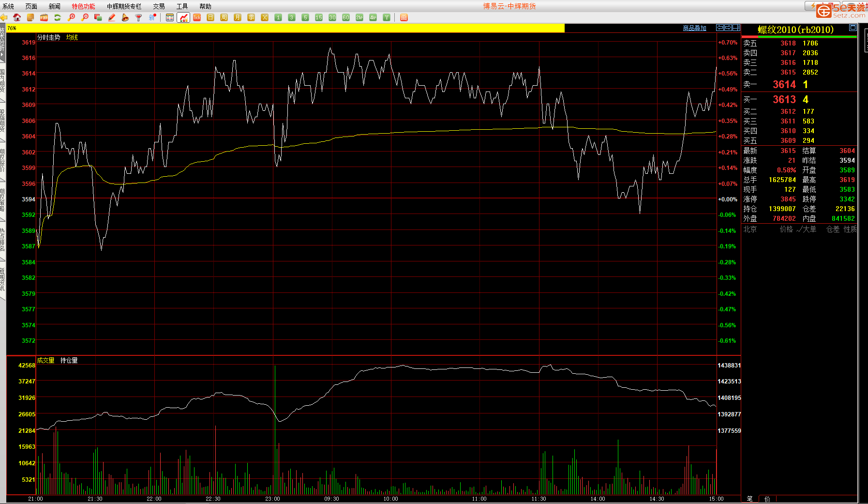Open the 工具 menu
The height and width of the screenshot is (504, 868).
coord(182,6)
